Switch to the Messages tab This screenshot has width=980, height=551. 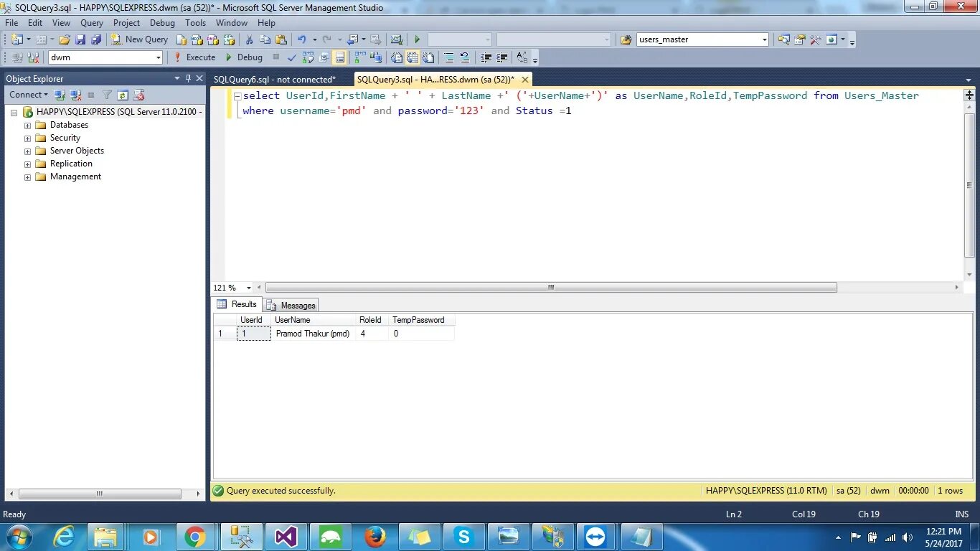coord(291,305)
